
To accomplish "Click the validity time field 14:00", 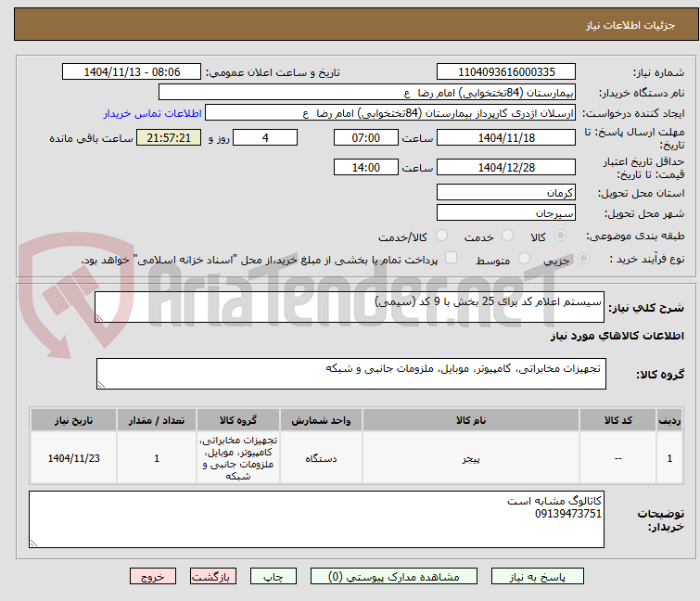I will coord(365,168).
